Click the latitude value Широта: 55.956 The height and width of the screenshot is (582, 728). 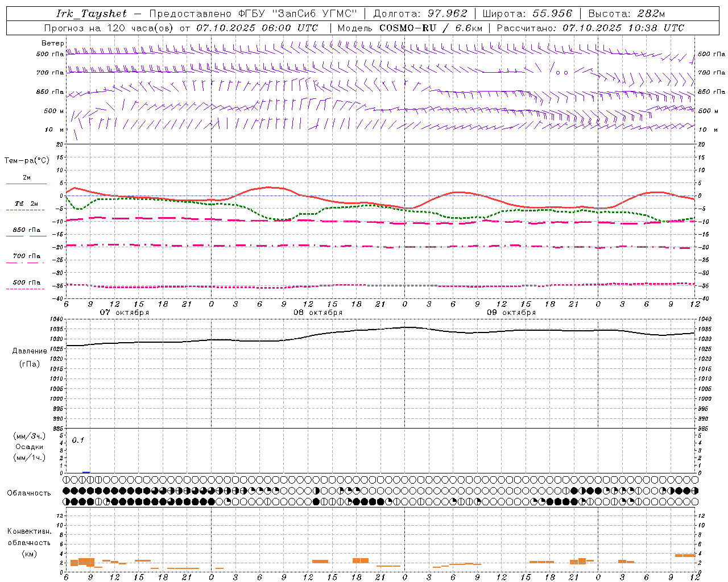[527, 14]
